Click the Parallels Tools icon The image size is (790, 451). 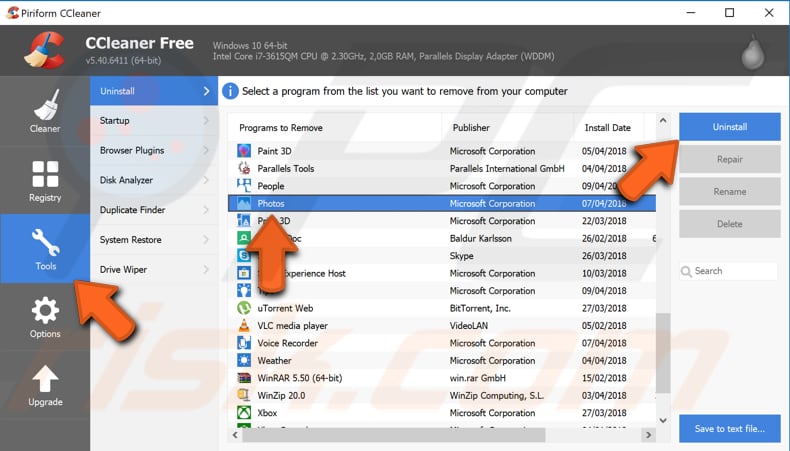click(244, 168)
